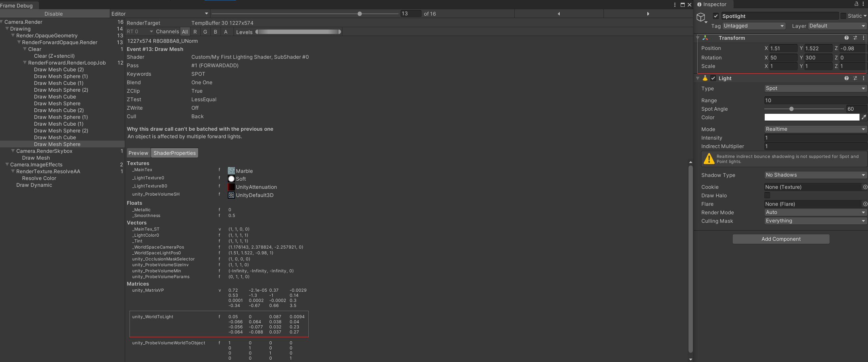The image size is (868, 362).
Task: Show only the R channel
Action: [195, 32]
